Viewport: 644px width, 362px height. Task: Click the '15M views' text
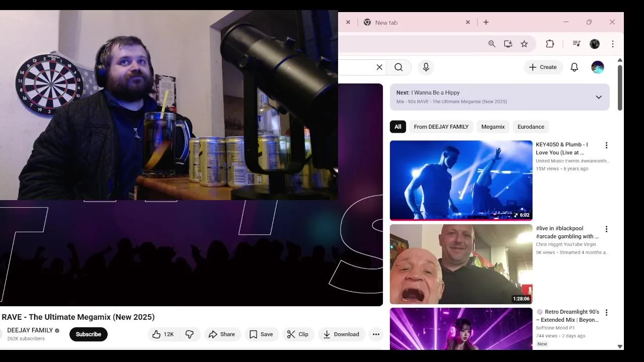547,169
